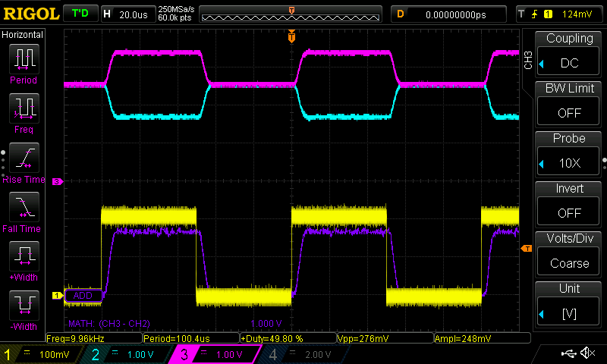Click the Ampl=248mV measurement readout
607x364 pixels.
coord(483,338)
